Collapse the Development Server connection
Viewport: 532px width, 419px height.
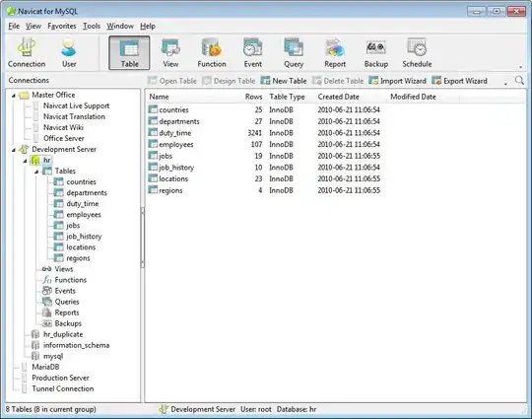point(14,150)
